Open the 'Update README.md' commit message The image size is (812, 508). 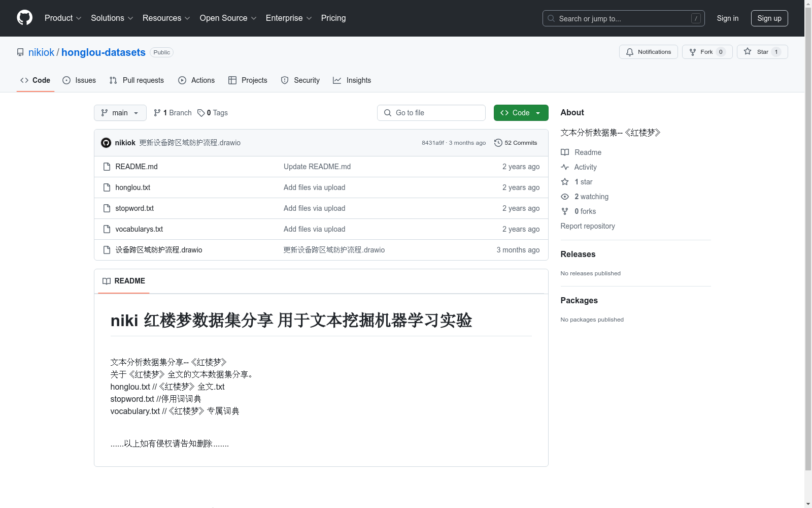pos(317,167)
